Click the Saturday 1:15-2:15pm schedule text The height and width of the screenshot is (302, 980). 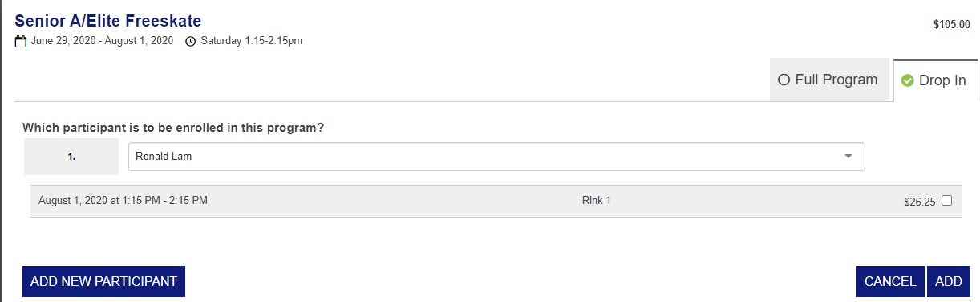pyautogui.click(x=251, y=41)
